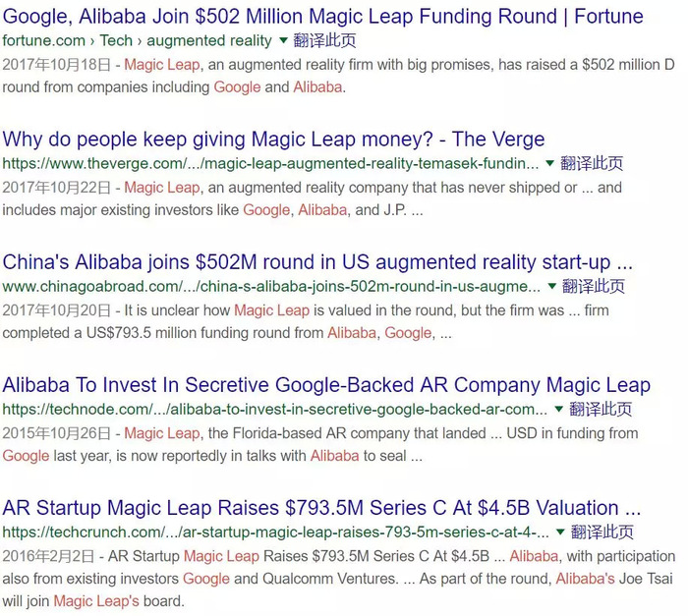Click the green www.chinagoabroad.com URL text
Viewport: 688px width, 616px height.
click(x=271, y=286)
